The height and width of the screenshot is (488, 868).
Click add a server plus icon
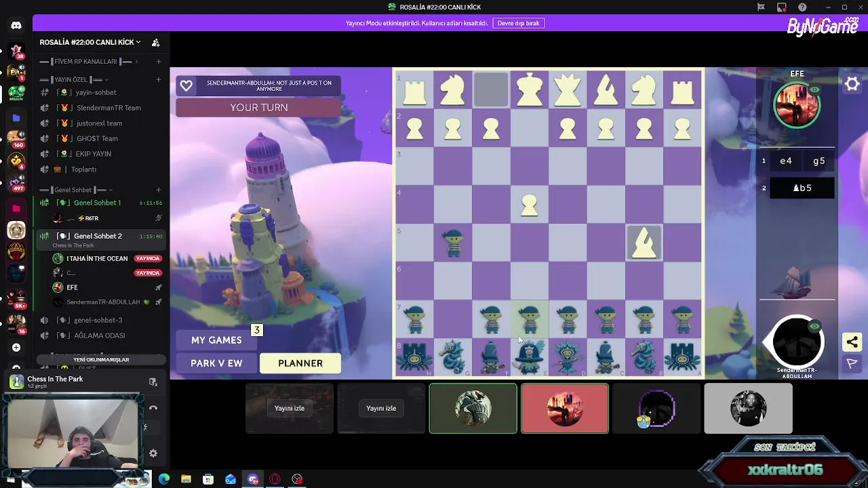(x=16, y=347)
